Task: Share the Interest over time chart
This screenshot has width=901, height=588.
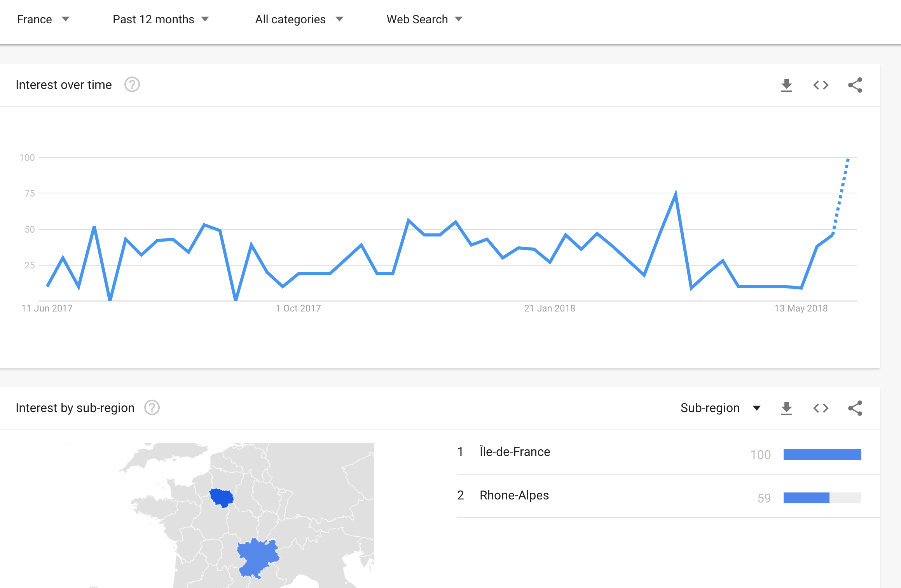Action: pos(855,85)
